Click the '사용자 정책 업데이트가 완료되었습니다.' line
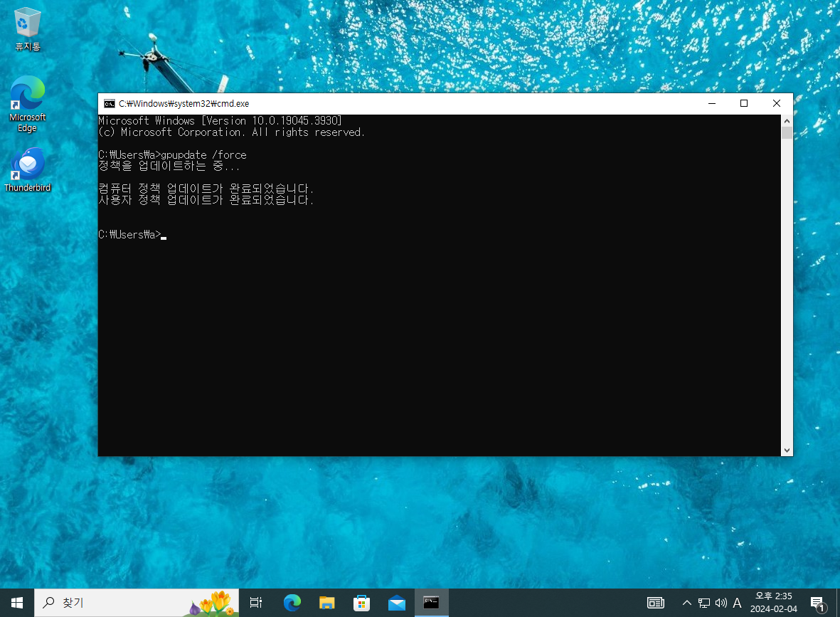Screen dimensions: 840x617 click(206, 199)
